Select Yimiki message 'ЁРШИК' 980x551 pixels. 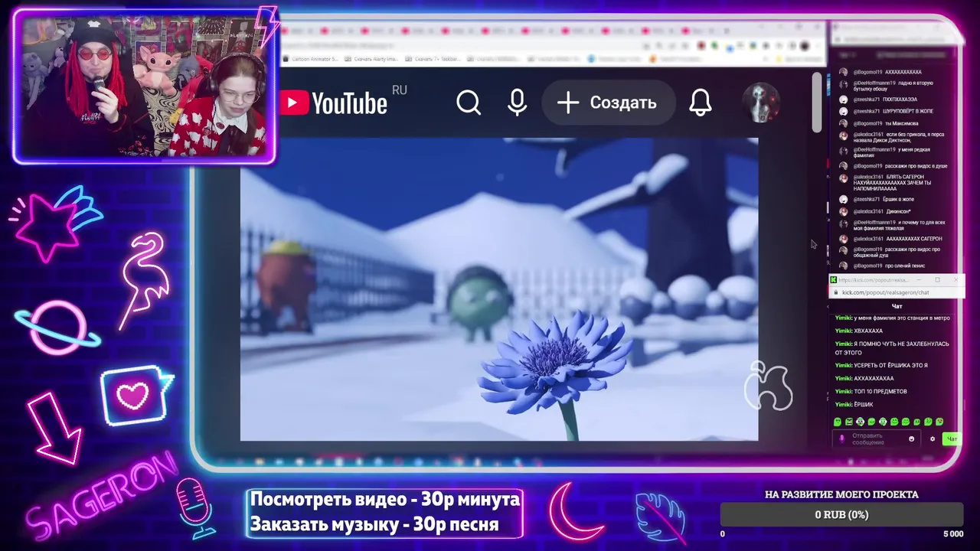click(854, 404)
